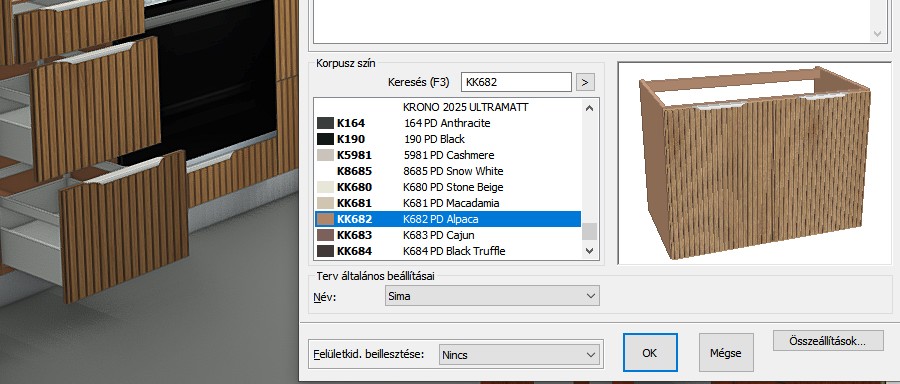The image size is (900, 384).
Task: Click the search arrow button beside KK682
Action: [x=585, y=82]
